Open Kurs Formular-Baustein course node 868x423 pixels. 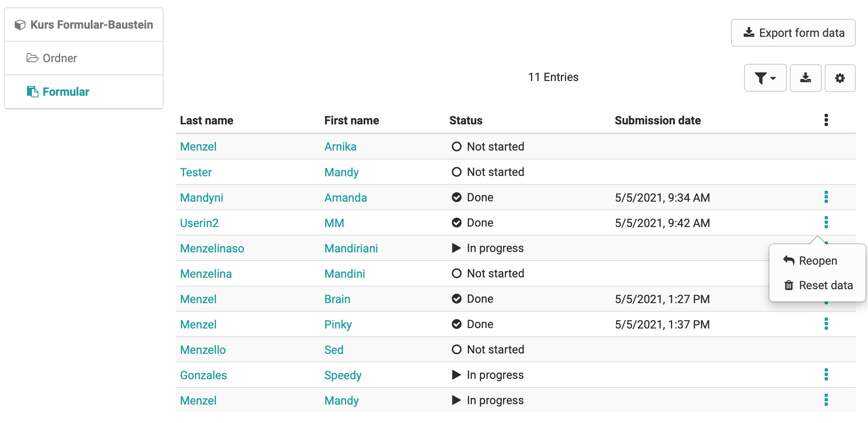pyautogui.click(x=91, y=25)
